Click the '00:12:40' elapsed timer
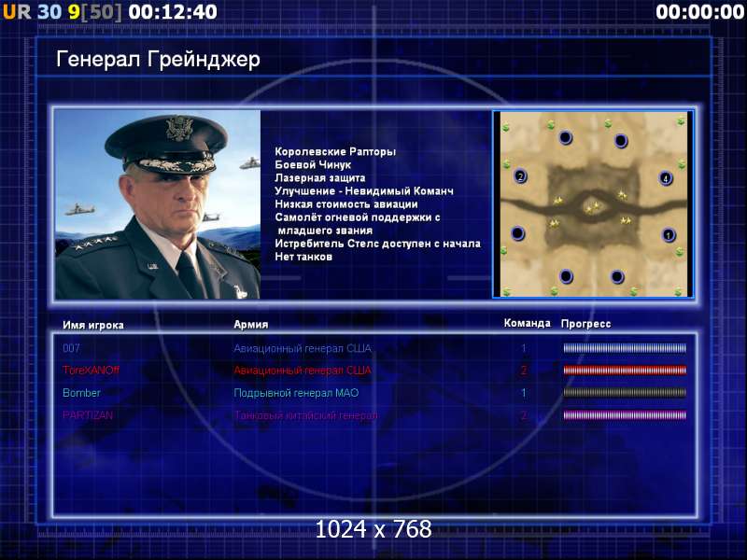The image size is (747, 560). [x=173, y=12]
